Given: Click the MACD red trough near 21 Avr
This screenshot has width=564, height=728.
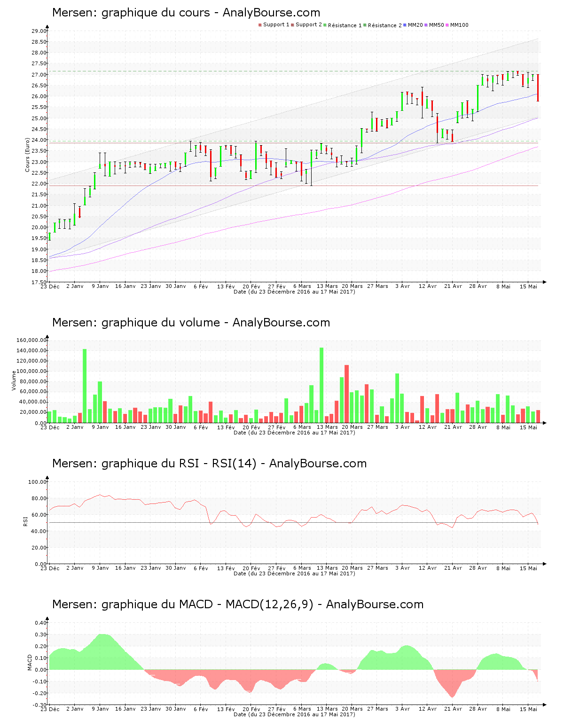Looking at the screenshot, I should [x=453, y=684].
